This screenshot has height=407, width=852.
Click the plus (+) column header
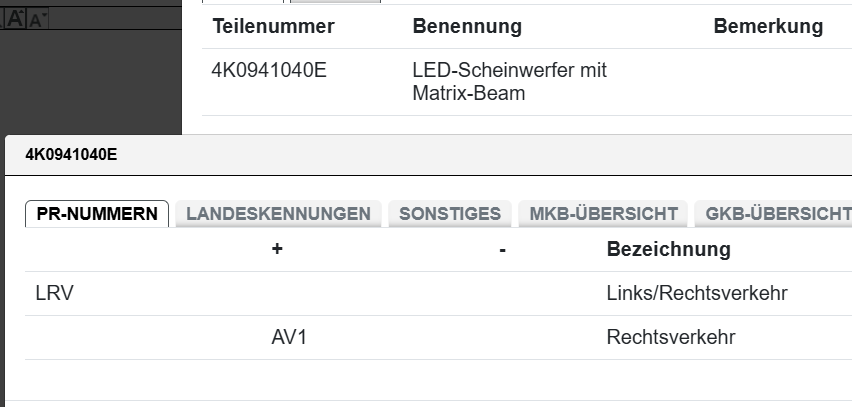coord(277,249)
